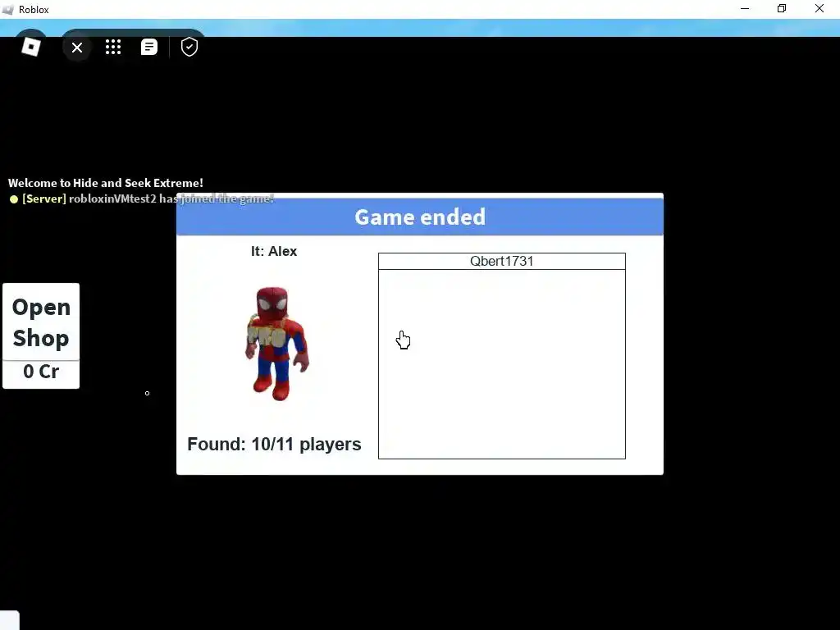
Task: Open the shield safety icon
Action: (x=189, y=47)
